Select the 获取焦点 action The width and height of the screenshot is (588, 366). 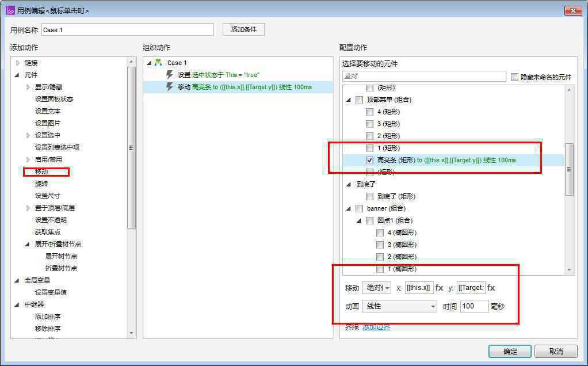point(47,232)
